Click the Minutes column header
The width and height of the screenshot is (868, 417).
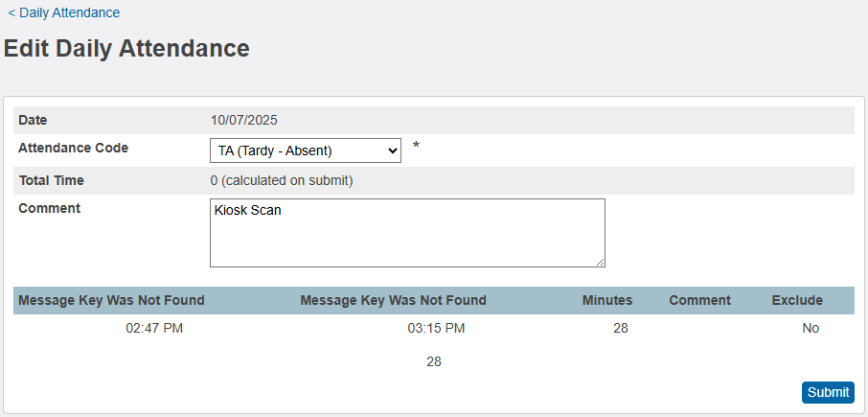click(607, 300)
